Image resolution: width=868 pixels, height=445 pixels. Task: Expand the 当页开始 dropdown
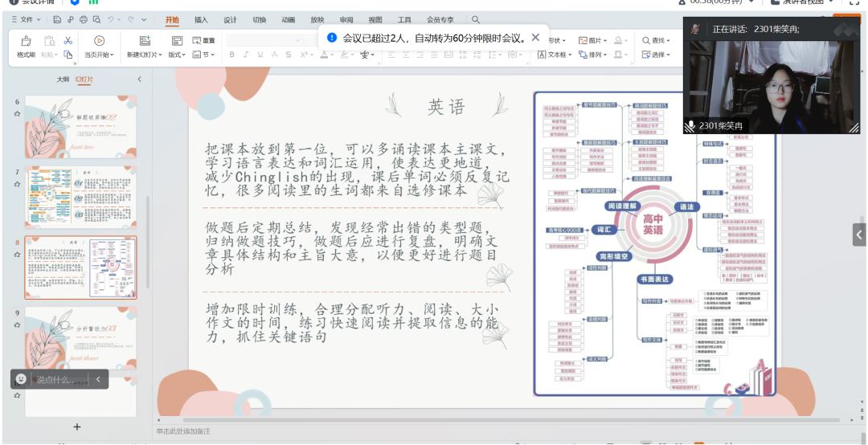[x=100, y=55]
